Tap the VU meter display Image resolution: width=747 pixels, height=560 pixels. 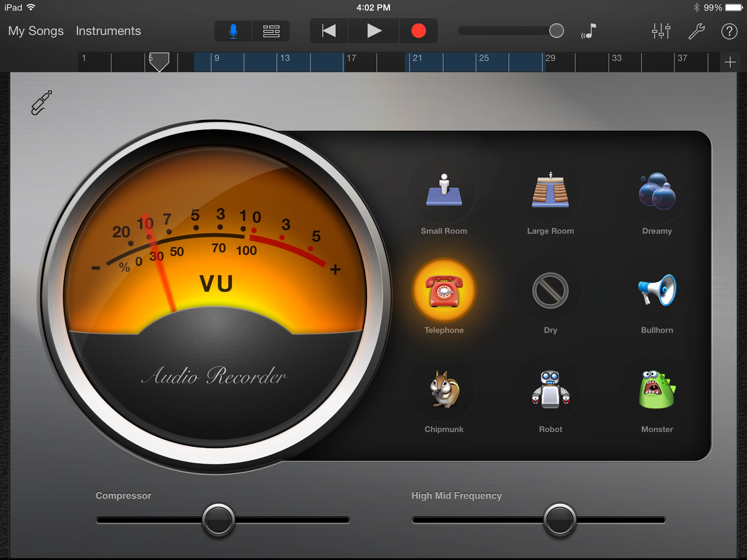(215, 298)
